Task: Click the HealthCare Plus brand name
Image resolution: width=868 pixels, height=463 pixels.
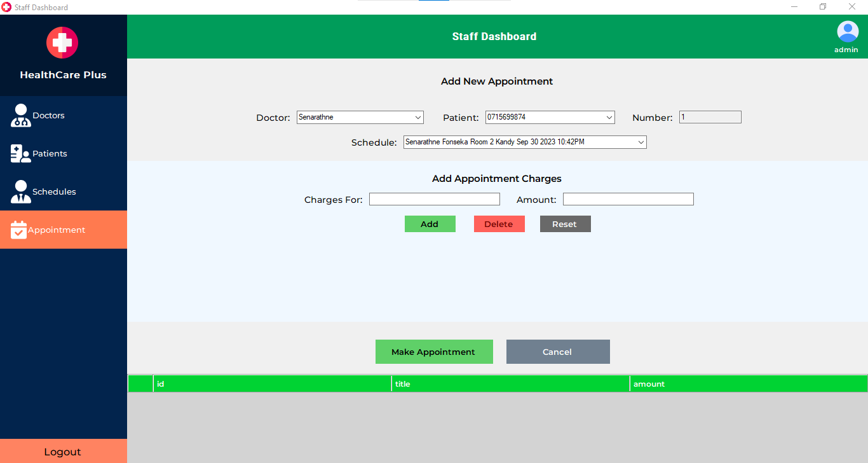Action: pos(63,74)
